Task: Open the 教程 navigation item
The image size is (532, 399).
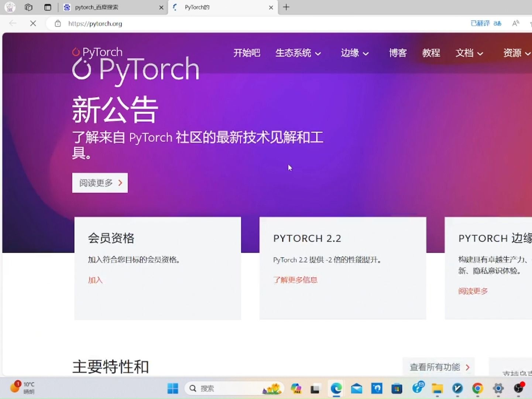Action: [x=431, y=53]
